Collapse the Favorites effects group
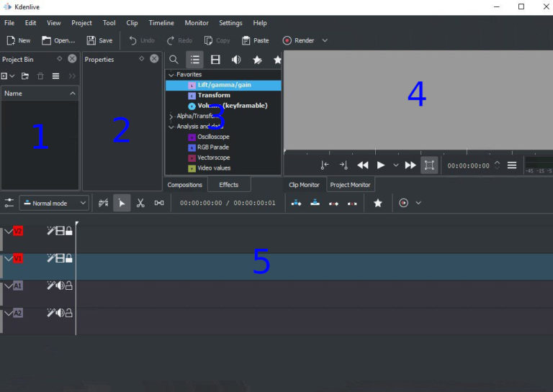The height and width of the screenshot is (392, 553). 171,75
